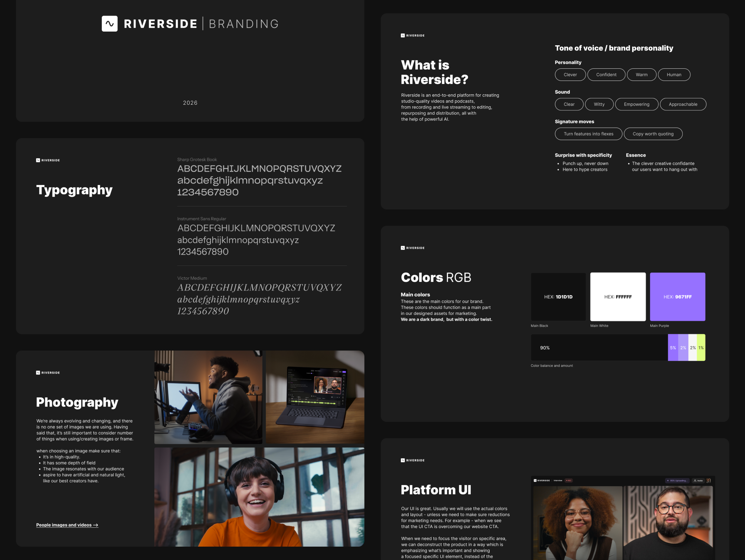Click the small Riverside logo above Platform UI heading
The image size is (745, 560).
pyautogui.click(x=413, y=460)
